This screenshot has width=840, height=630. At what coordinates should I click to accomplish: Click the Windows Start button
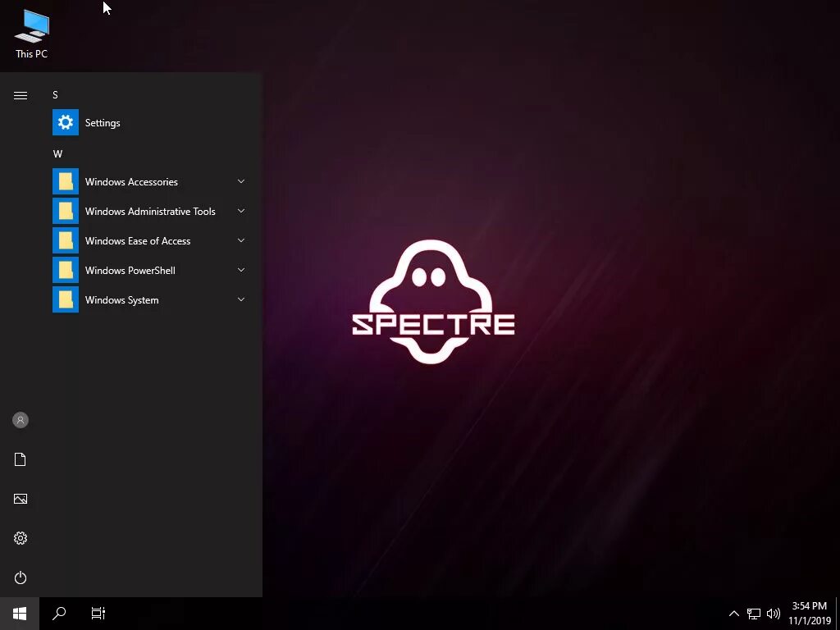pos(20,614)
